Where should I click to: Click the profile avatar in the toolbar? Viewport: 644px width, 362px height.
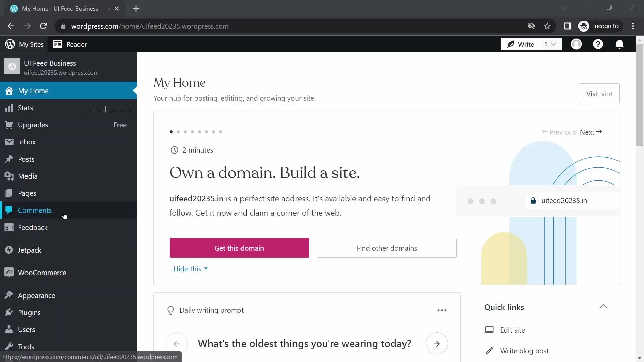[577, 44]
